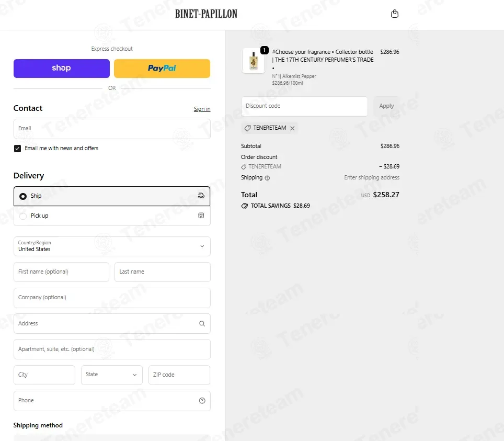
Task: Click the Ship delivery truck icon
Action: point(201,196)
